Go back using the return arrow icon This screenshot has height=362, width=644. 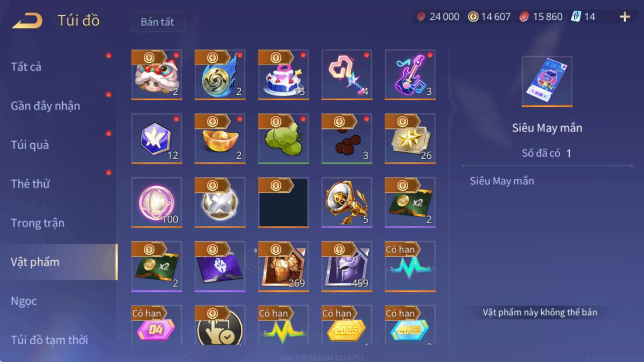[27, 21]
